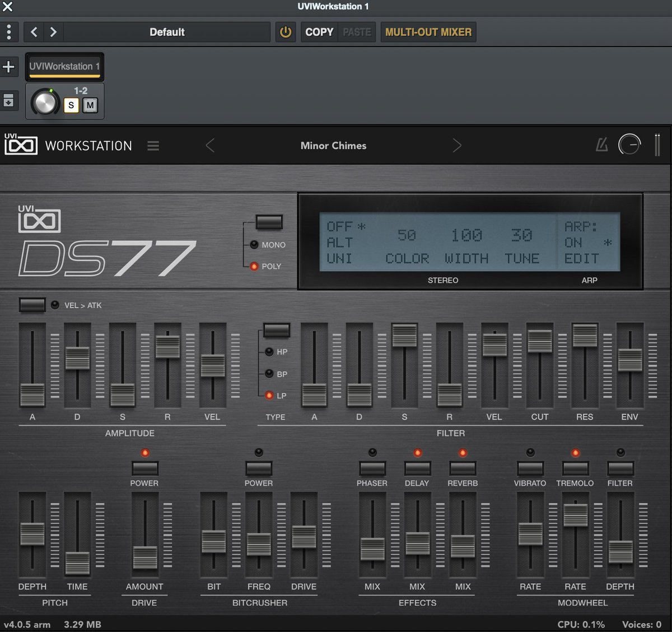672x632 pixels.
Task: Click the TUNE value 30
Action: point(521,235)
